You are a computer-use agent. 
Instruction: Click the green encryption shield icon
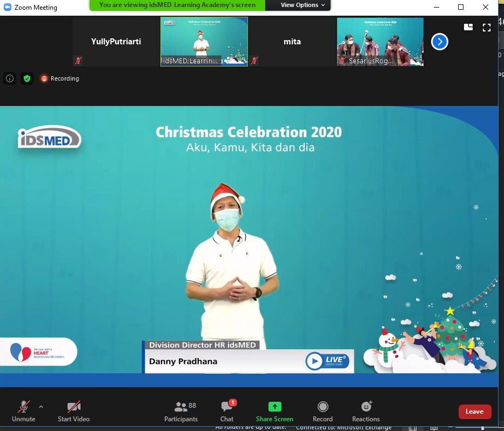tap(27, 78)
